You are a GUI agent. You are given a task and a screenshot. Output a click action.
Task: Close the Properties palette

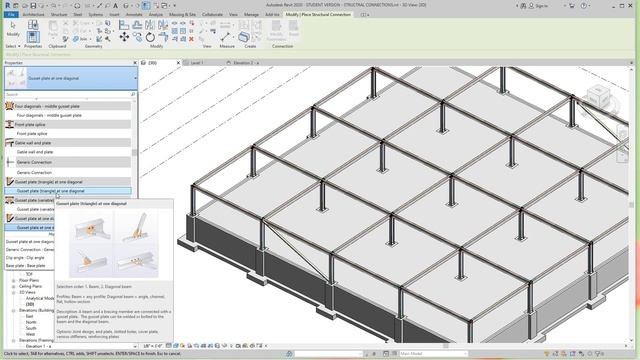coord(135,63)
